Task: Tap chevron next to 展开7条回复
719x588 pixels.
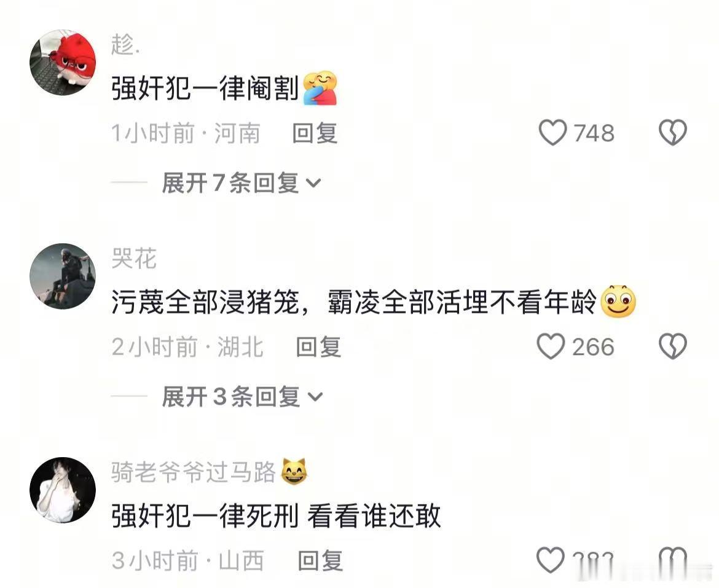Action: [313, 183]
